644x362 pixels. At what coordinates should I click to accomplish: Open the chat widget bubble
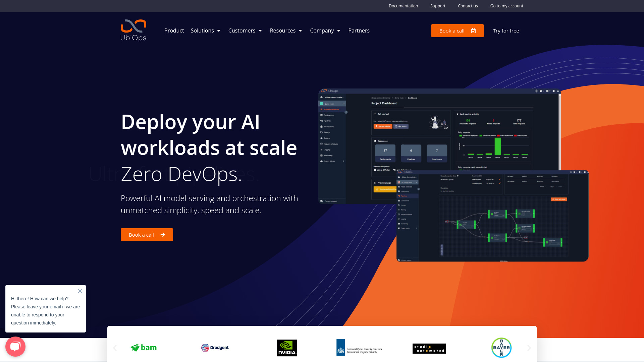tap(15, 346)
